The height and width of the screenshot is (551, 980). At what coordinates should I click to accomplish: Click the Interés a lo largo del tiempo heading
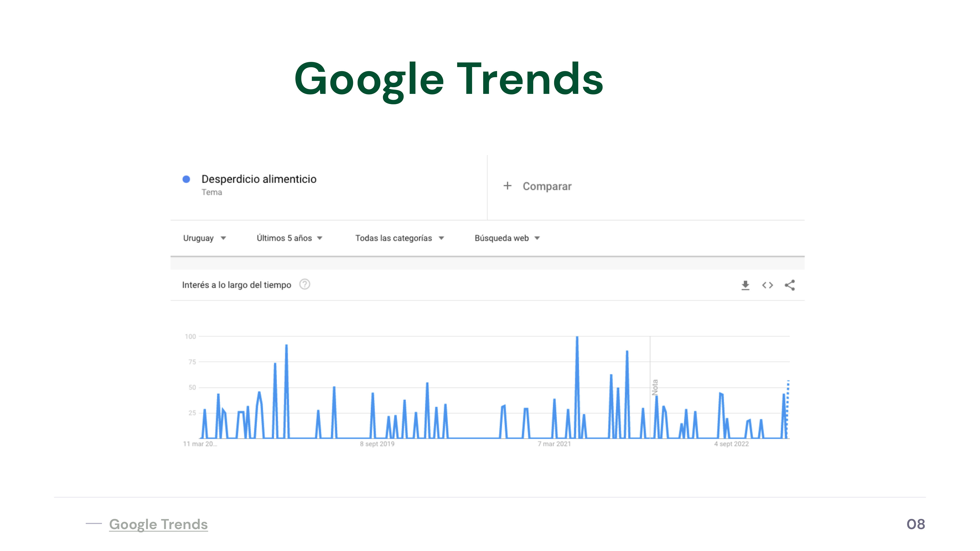point(237,285)
